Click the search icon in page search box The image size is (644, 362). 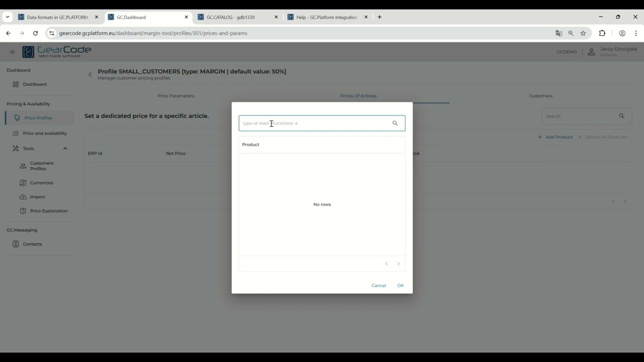coord(622,116)
